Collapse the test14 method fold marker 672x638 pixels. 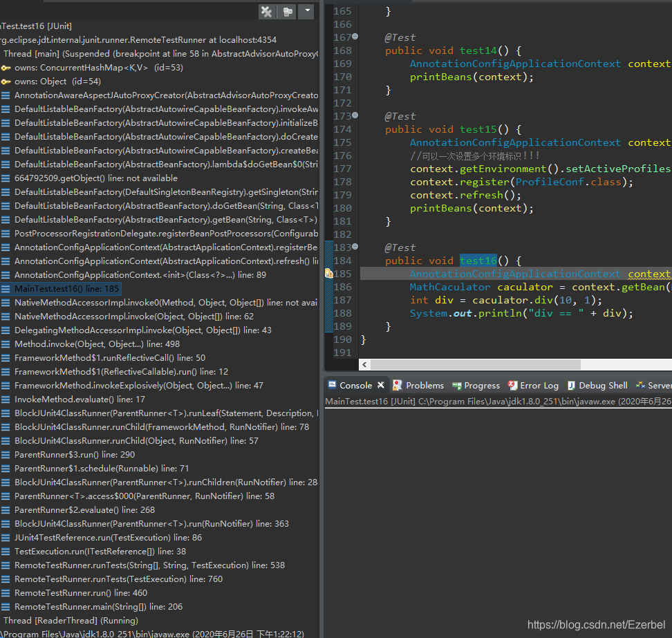[355, 37]
